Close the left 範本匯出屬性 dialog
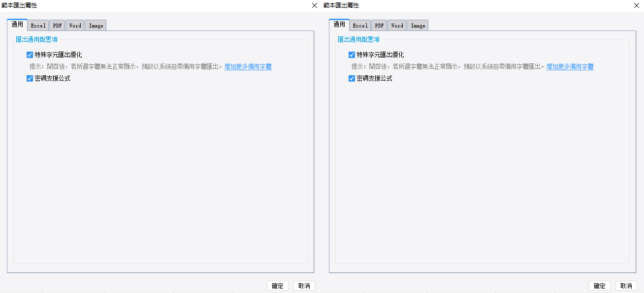 pos(315,5)
